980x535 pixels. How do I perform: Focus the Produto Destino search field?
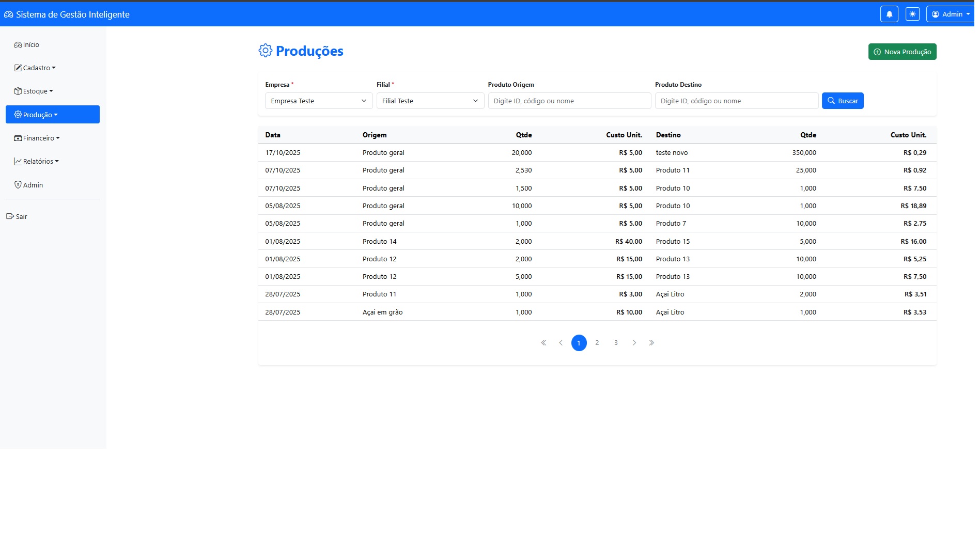click(736, 101)
